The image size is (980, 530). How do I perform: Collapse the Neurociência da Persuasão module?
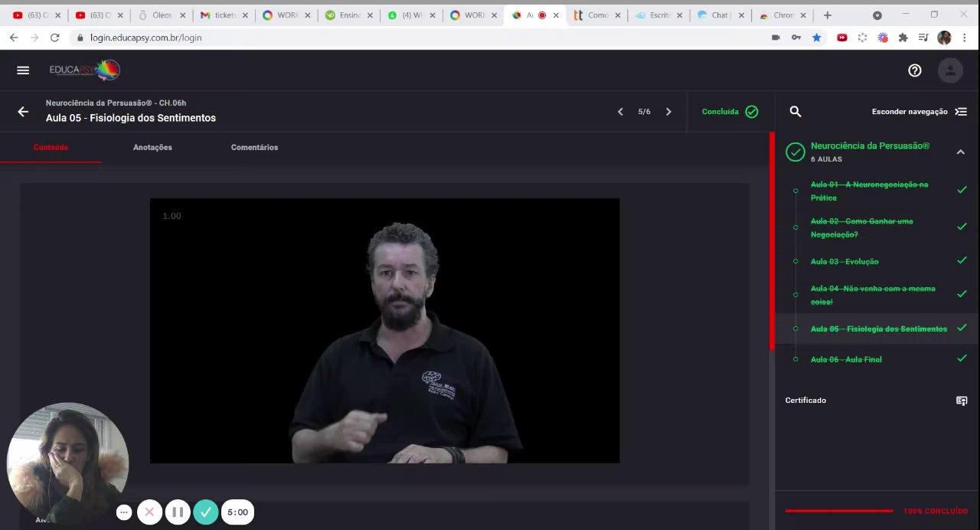coord(960,152)
